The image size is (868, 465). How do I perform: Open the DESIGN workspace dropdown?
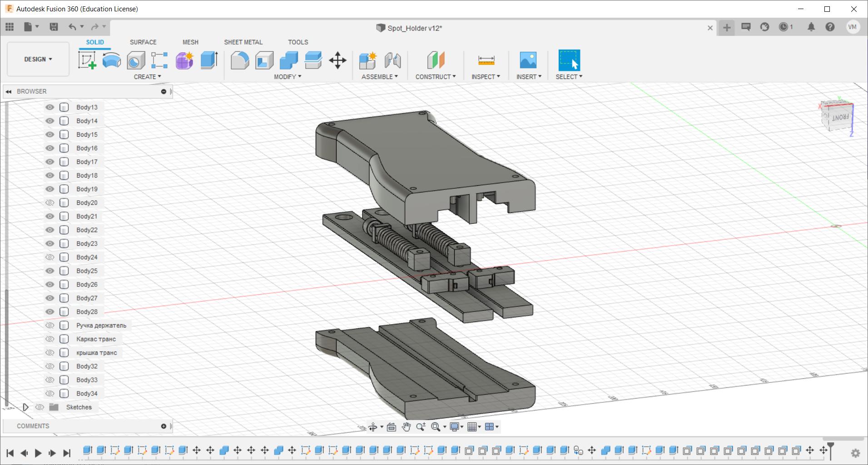(x=38, y=59)
